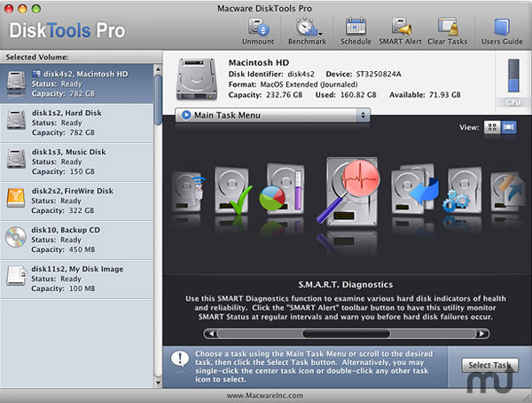Screen dimensions: 532x403
Task: Click the volume list vertical scrollbar
Action: 159,98
